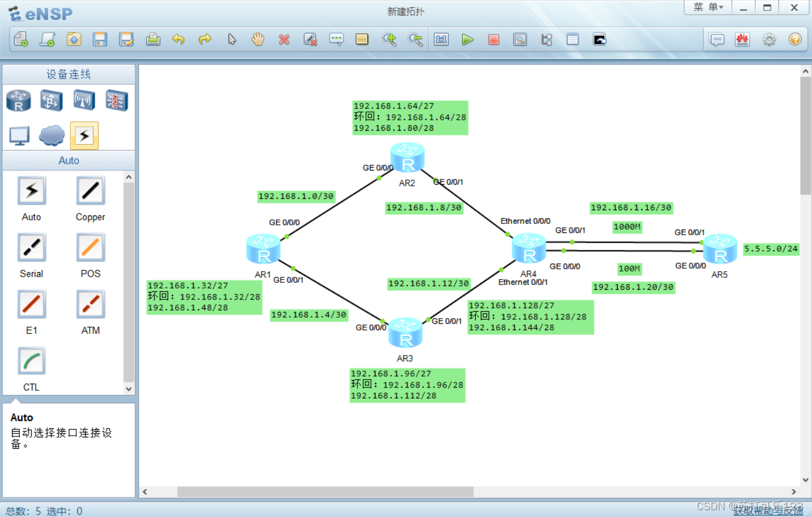
Task: Click the canvas scroll-right arrow
Action: point(794,492)
